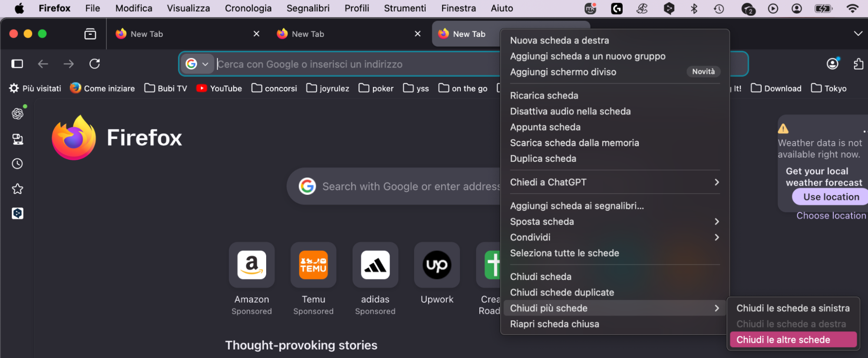Viewport: 868px width, 358px height.
Task: Open the battery status menu bar icon
Action: pos(823,8)
